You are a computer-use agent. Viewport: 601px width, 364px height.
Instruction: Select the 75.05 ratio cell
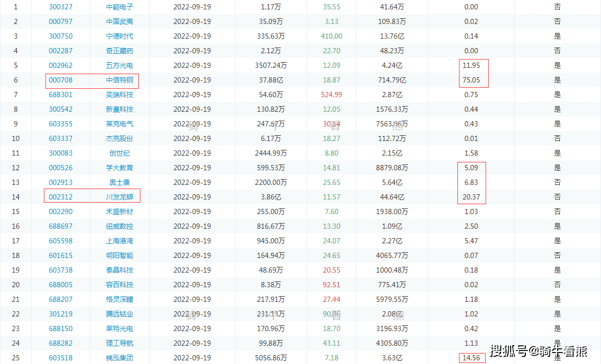coord(471,80)
